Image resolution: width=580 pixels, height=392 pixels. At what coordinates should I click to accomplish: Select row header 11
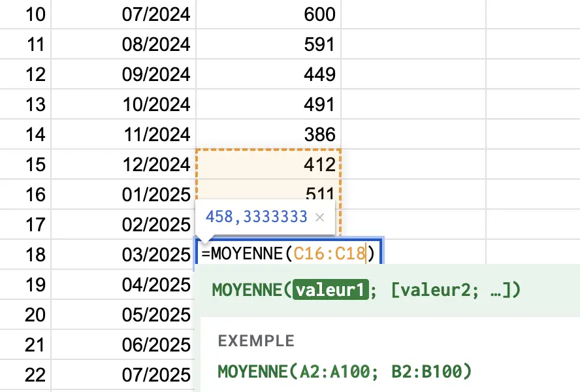pyautogui.click(x=25, y=44)
